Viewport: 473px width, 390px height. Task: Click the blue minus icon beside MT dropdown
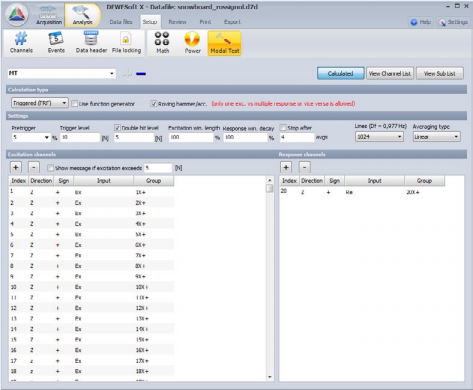tap(141, 74)
